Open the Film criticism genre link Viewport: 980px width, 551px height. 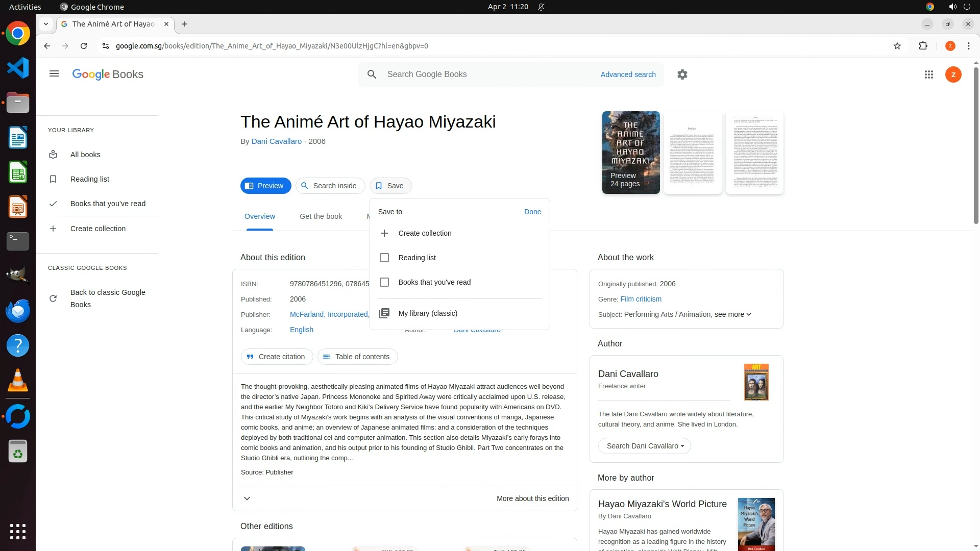[641, 299]
